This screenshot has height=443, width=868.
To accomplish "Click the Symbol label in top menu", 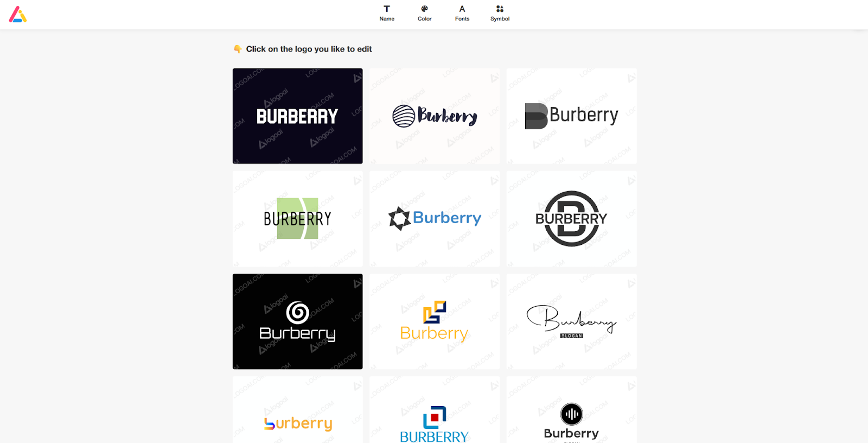I will [500, 19].
